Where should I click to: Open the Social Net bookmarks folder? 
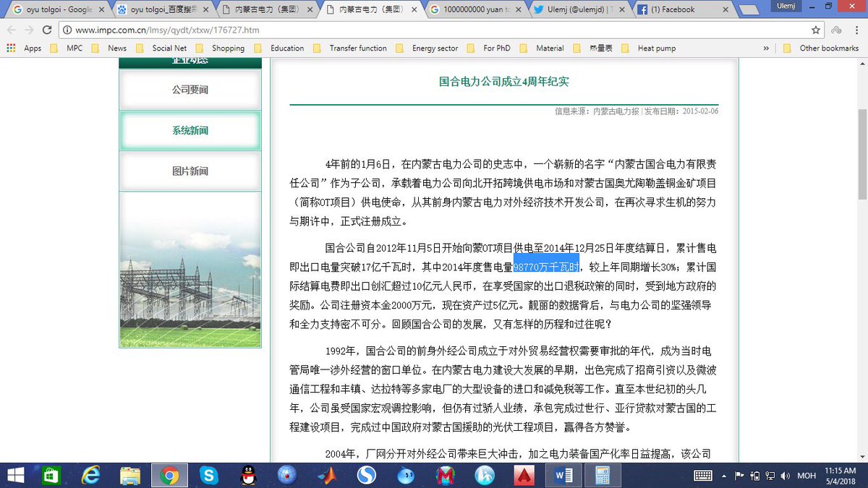pos(162,48)
